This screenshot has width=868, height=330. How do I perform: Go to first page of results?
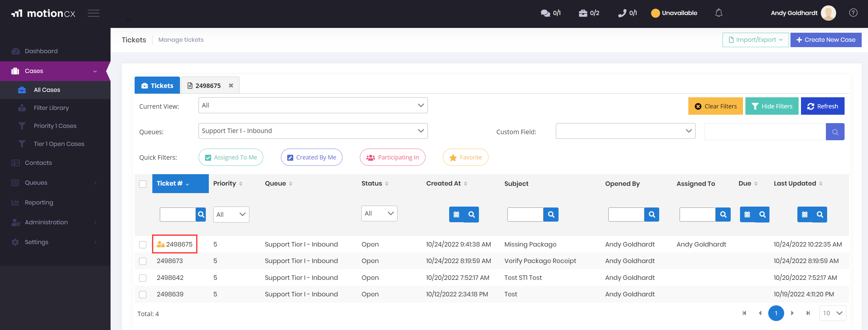(x=744, y=313)
